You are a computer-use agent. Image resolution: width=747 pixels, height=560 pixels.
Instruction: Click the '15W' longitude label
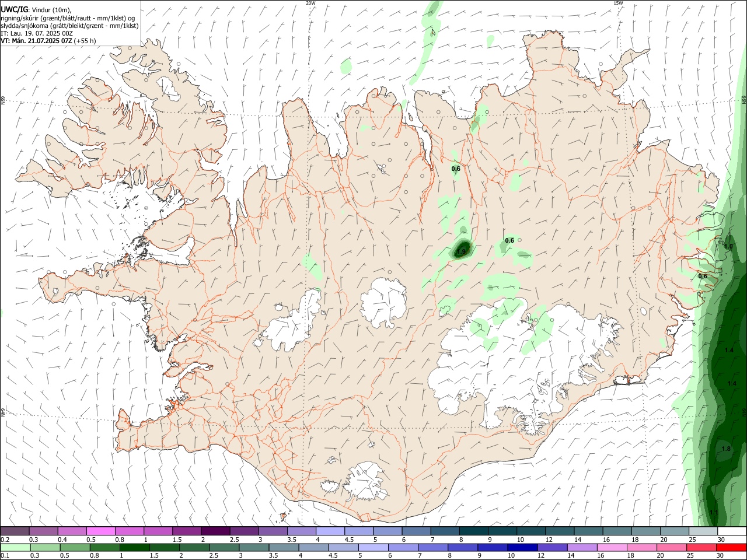(x=618, y=3)
